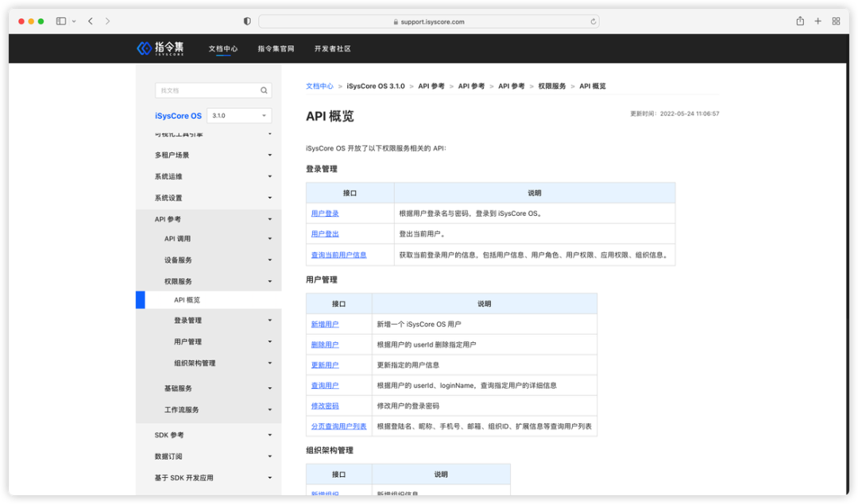Open 用户登出 API link

tap(325, 234)
